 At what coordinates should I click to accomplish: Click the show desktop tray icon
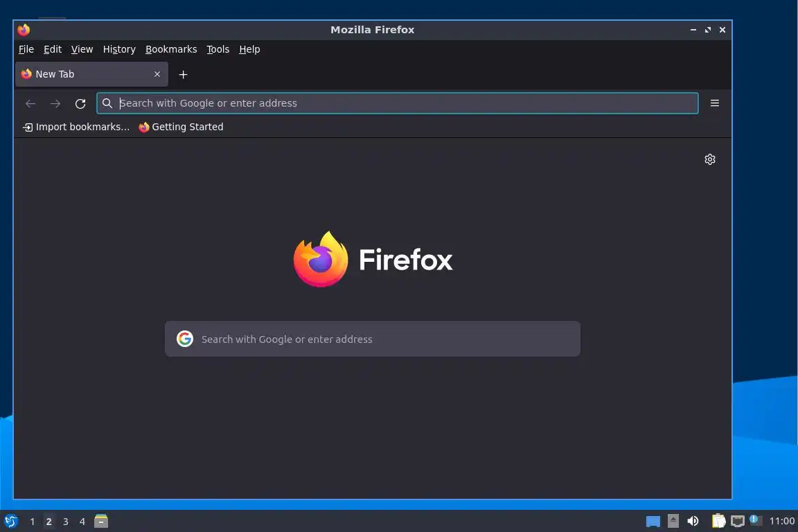pyautogui.click(x=653, y=522)
